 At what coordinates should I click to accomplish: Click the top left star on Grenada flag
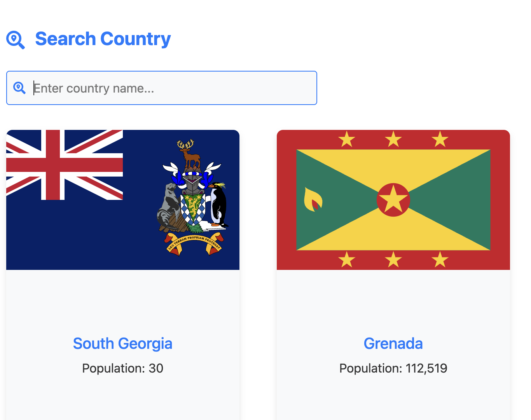point(346,139)
